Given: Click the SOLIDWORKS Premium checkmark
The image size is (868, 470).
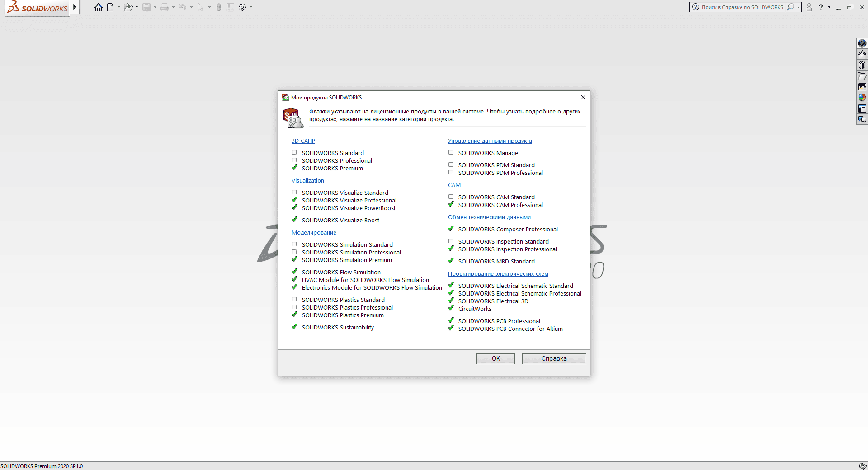Looking at the screenshot, I should (294, 168).
